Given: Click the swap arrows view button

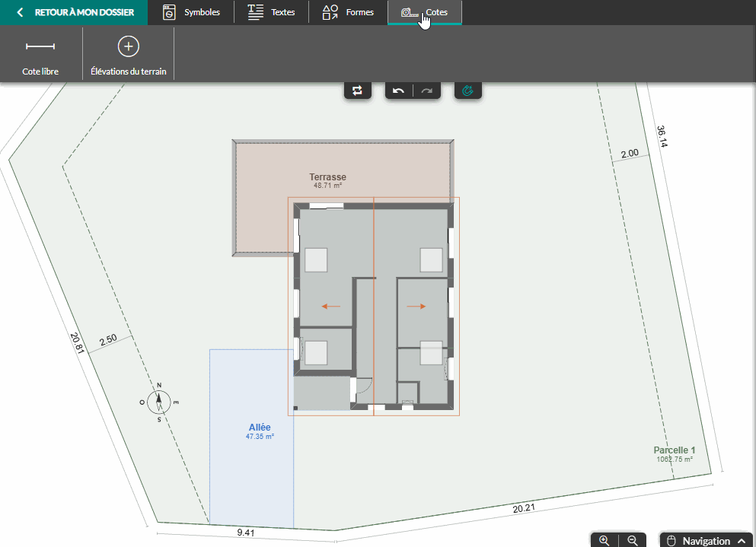Looking at the screenshot, I should click(x=358, y=91).
